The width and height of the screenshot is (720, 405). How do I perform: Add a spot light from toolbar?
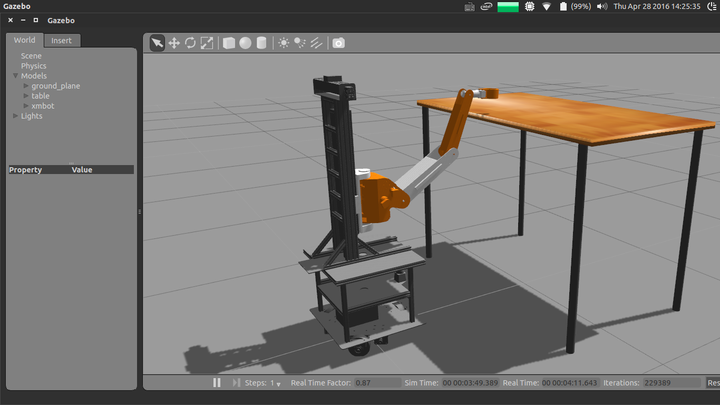coord(299,43)
